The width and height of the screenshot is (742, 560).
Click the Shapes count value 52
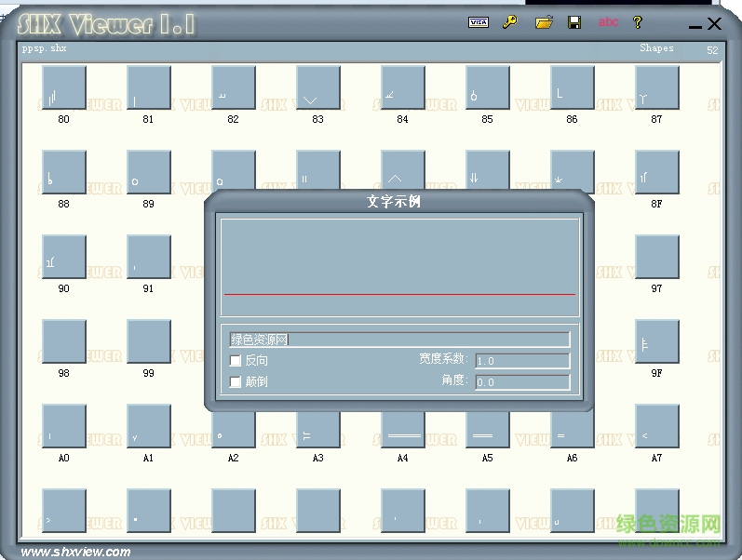pyautogui.click(x=712, y=50)
